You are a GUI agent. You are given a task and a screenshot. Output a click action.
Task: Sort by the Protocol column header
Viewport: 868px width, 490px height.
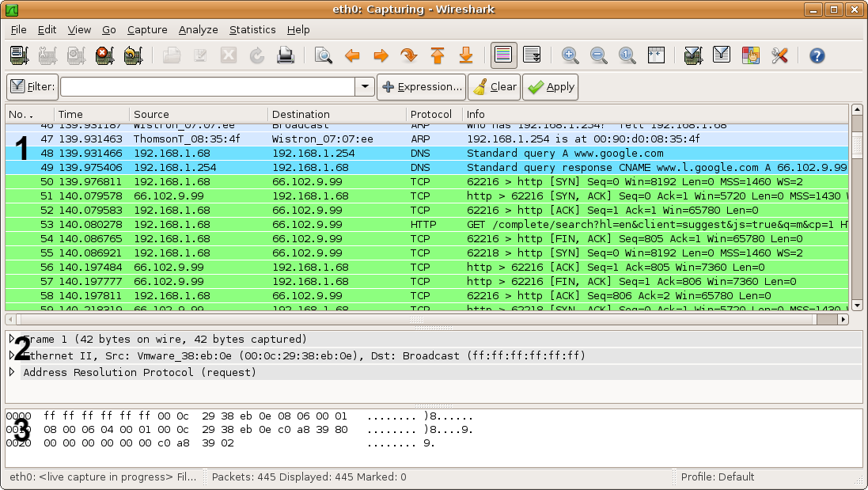click(434, 115)
